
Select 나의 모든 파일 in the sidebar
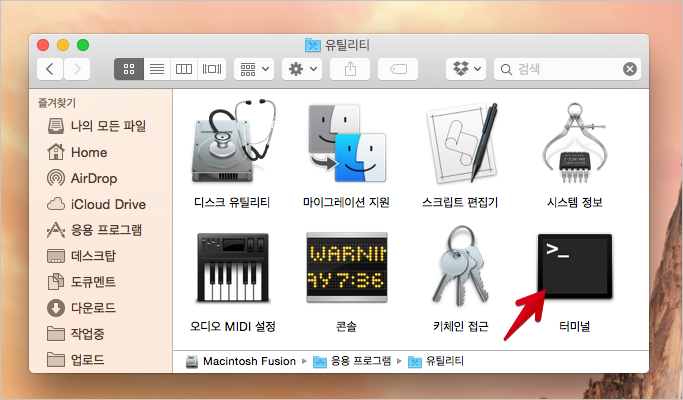coord(97,126)
